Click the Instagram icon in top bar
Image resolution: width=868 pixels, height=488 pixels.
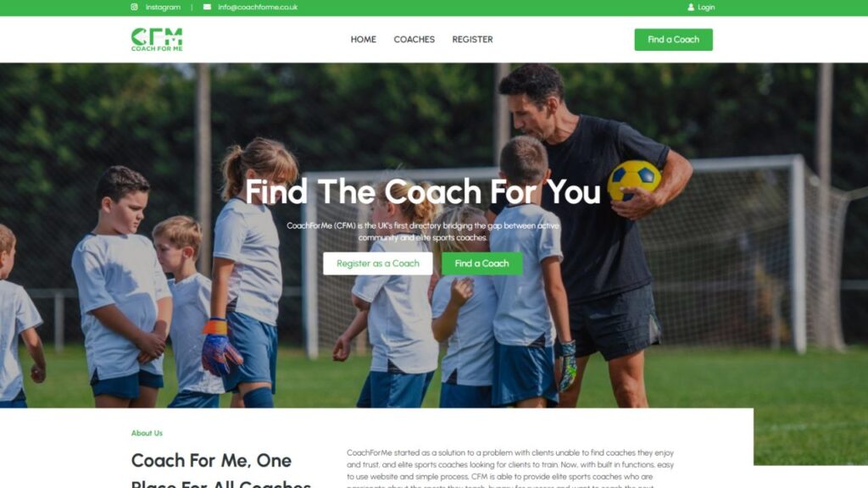pos(134,7)
